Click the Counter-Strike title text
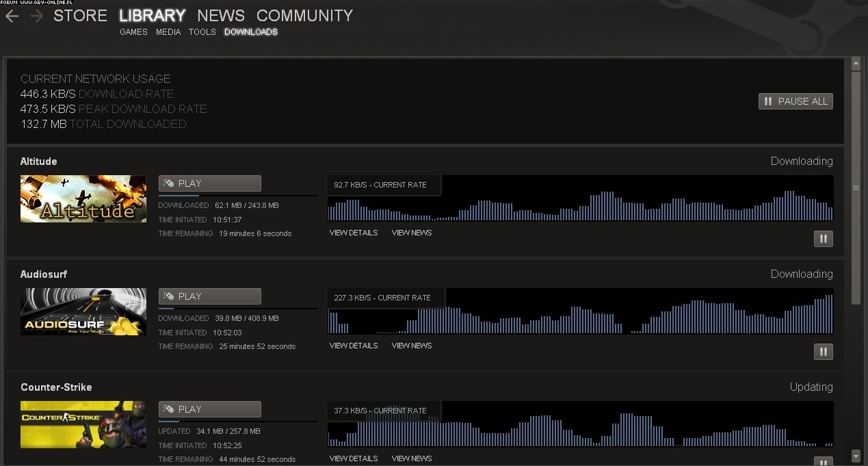Screen dimensions: 868x466 point(56,387)
